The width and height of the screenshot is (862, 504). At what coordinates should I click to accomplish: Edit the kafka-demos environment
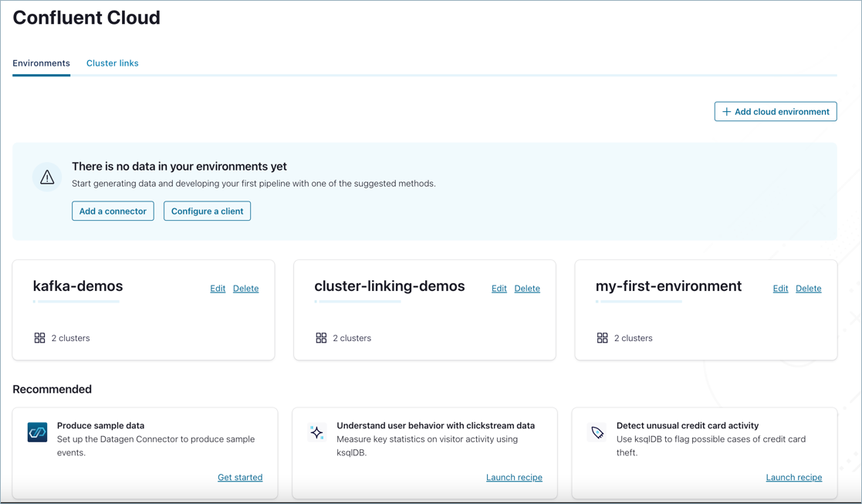218,288
